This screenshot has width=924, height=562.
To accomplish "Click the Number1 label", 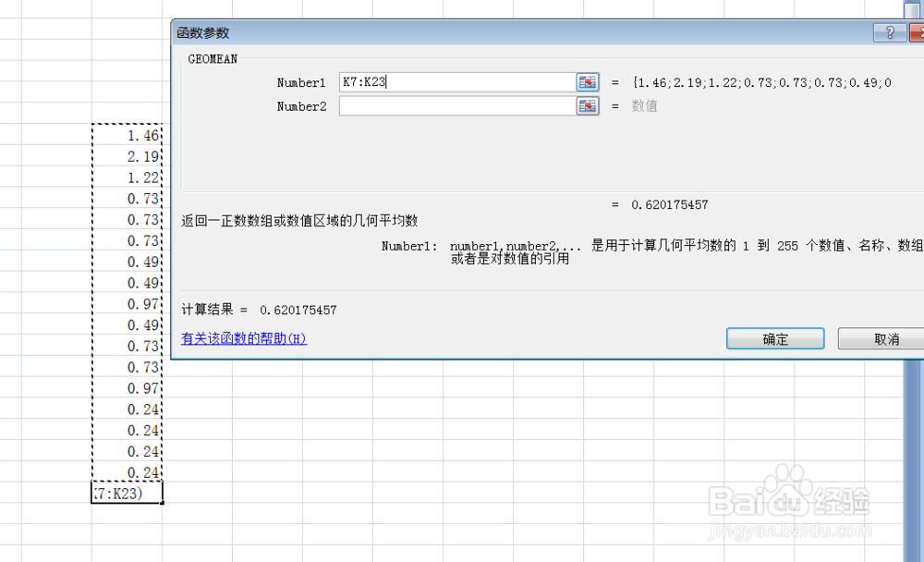I will (x=301, y=82).
